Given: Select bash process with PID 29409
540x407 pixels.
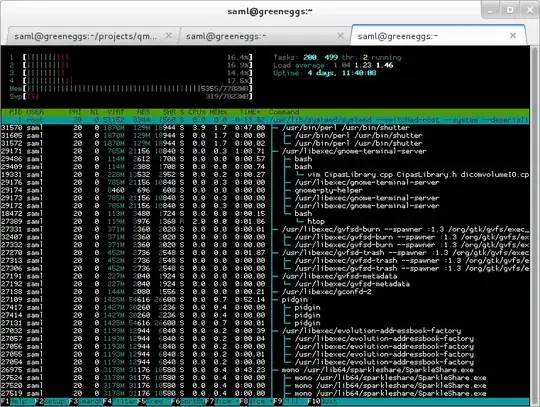Looking at the screenshot, I should 265,167.
